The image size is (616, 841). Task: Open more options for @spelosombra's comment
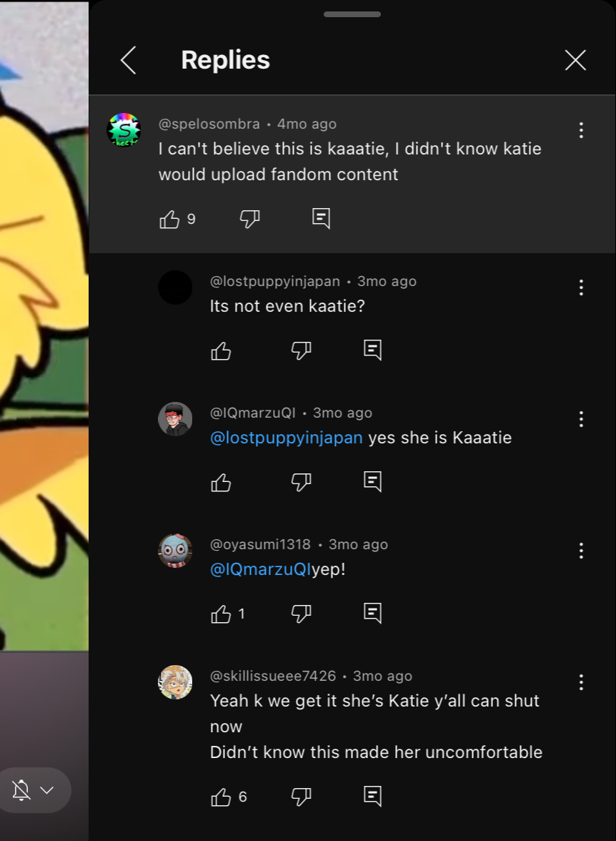click(x=581, y=130)
